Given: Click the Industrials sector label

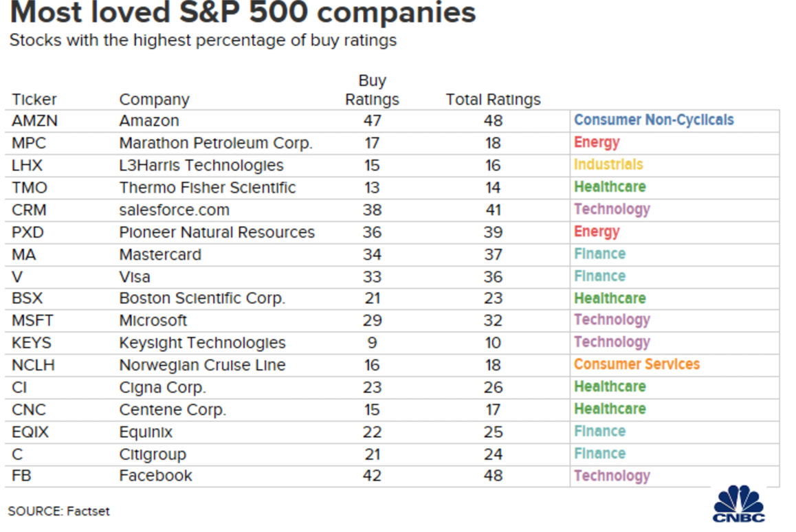Looking at the screenshot, I should click(608, 165).
